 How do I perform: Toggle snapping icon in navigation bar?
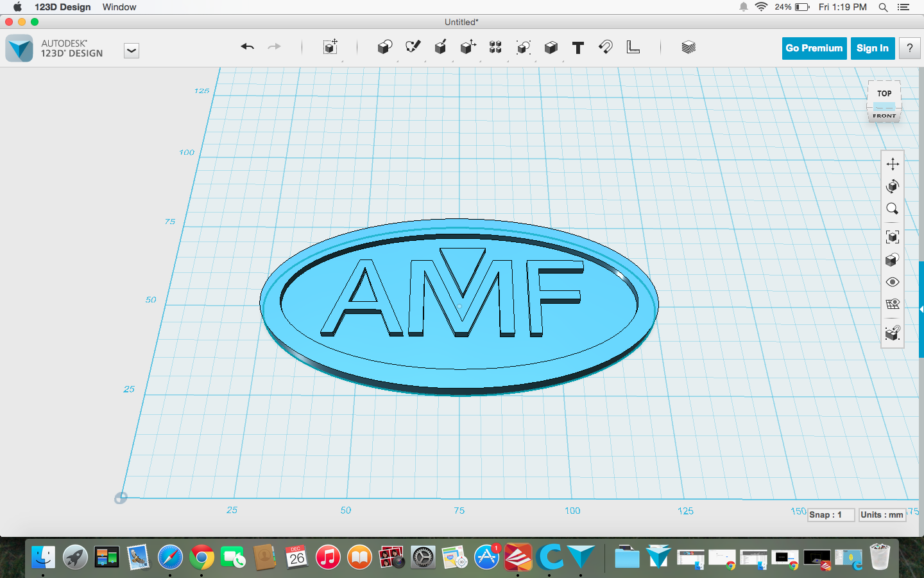pos(893,333)
